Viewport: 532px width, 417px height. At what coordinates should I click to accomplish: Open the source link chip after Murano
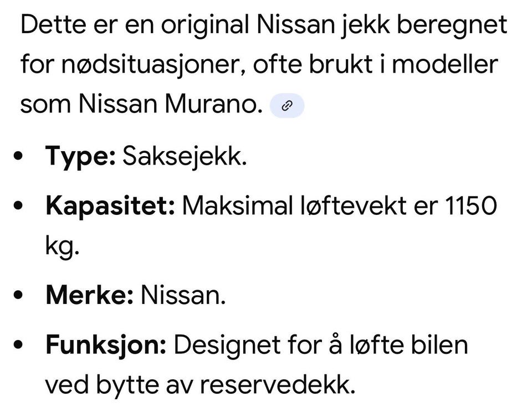pyautogui.click(x=287, y=105)
